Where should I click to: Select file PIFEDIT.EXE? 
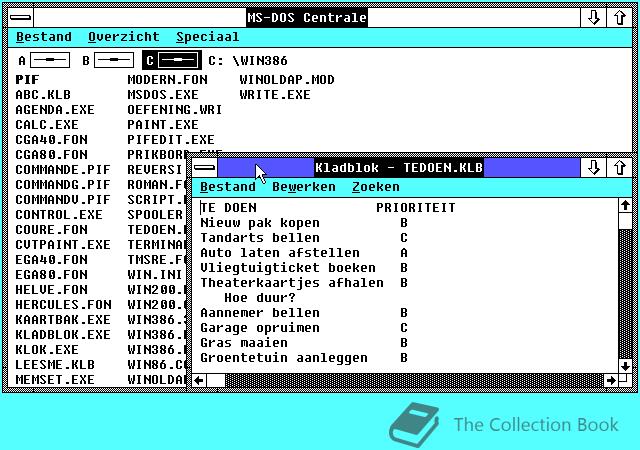[x=171, y=140]
